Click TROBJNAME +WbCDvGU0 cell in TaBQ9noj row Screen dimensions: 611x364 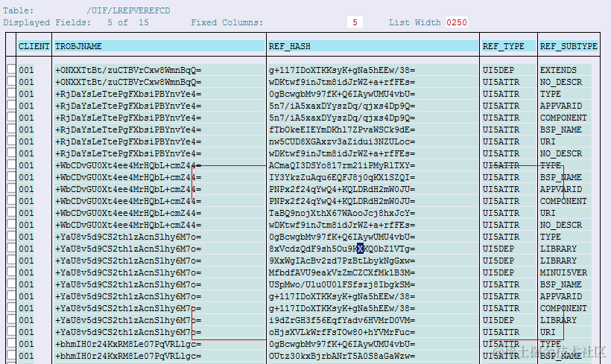[x=128, y=213]
